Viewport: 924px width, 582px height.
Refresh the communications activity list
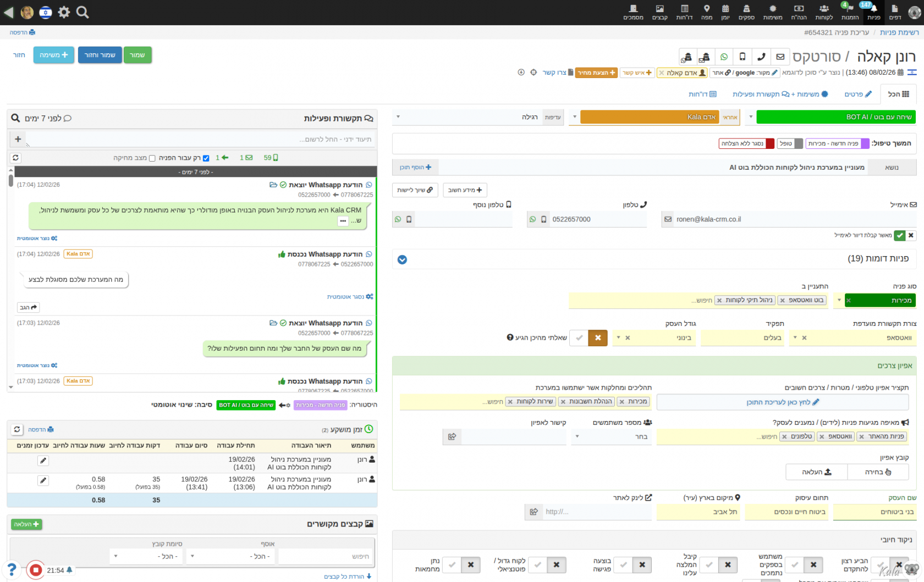coord(15,158)
